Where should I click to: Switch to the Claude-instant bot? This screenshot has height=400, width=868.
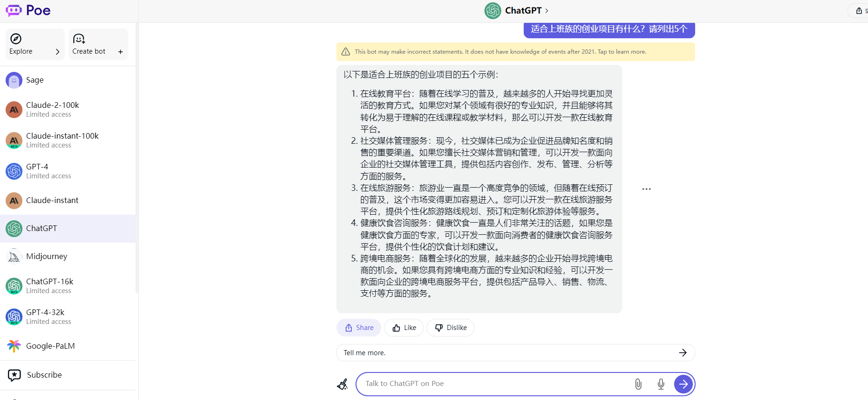(68, 201)
